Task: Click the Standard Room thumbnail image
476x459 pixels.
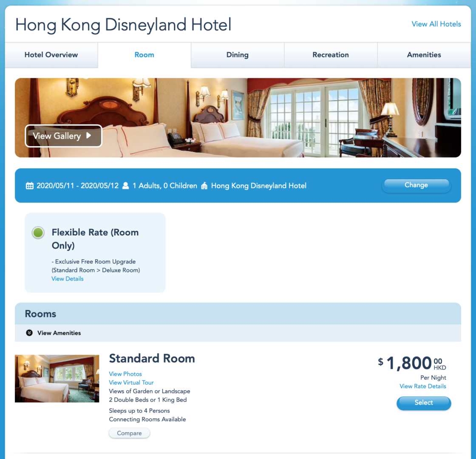Action: [57, 379]
